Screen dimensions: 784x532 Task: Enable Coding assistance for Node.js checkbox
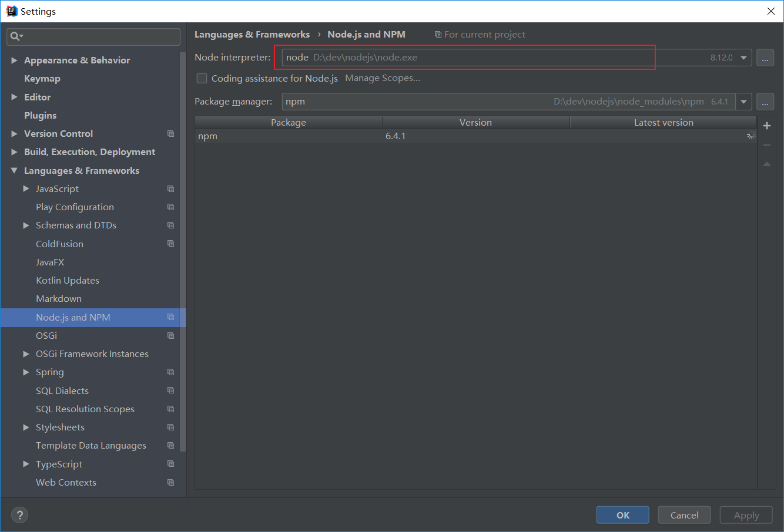(202, 78)
